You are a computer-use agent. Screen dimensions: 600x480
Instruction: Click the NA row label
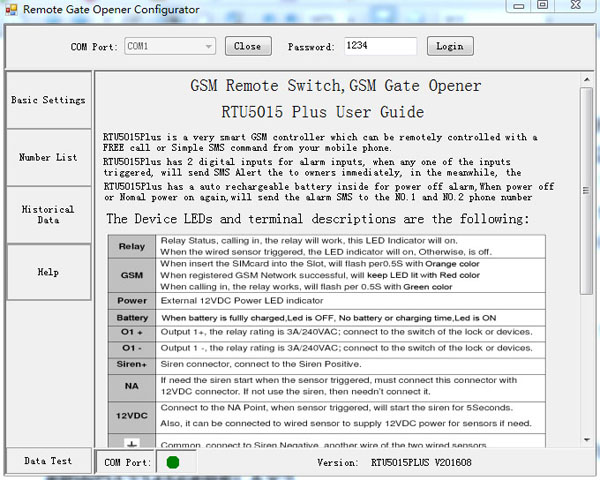132,386
